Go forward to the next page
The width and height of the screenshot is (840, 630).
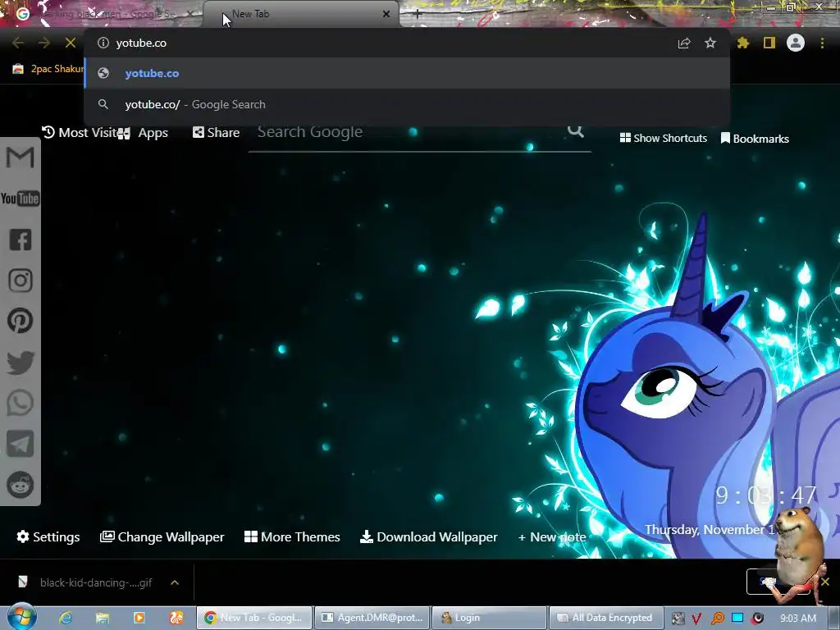pos(44,43)
